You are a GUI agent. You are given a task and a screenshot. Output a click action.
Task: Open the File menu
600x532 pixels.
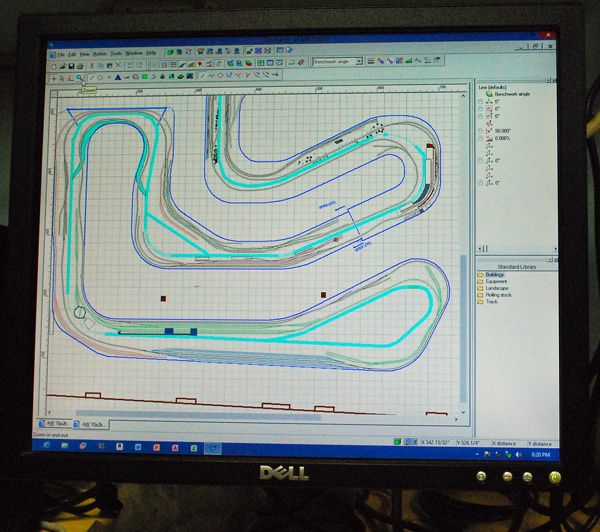(61, 54)
